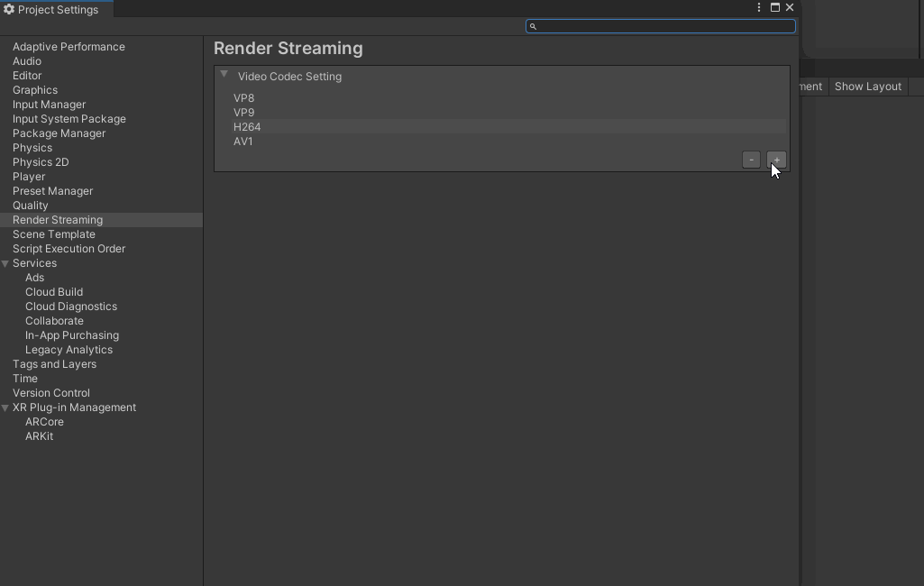Click the plus button to add codec

coord(776,160)
